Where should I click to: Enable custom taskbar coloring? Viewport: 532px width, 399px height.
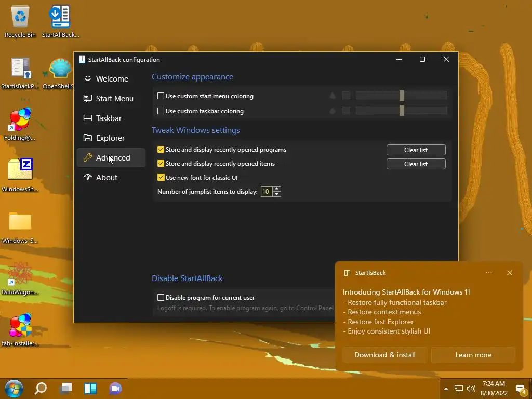161,111
